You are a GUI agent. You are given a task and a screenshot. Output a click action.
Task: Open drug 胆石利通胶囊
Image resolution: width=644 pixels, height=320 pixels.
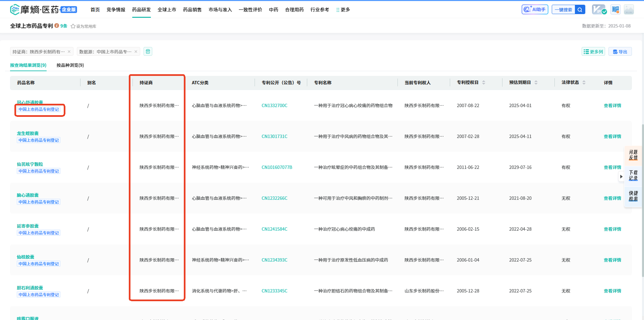[x=30, y=288]
